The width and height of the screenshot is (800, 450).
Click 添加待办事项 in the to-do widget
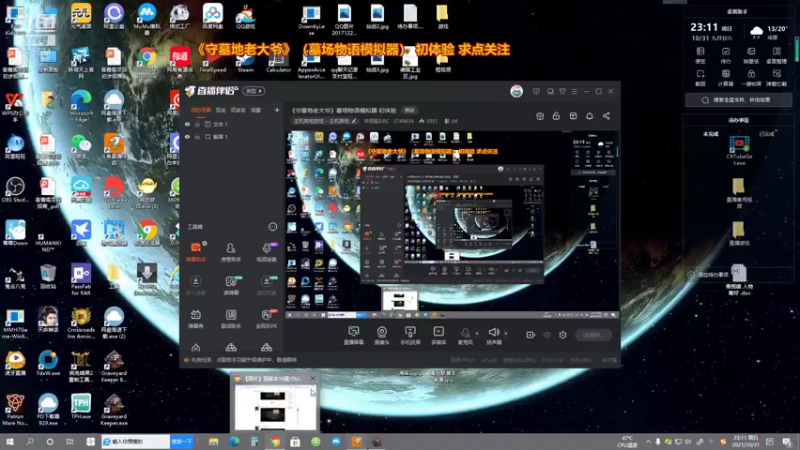click(x=708, y=274)
